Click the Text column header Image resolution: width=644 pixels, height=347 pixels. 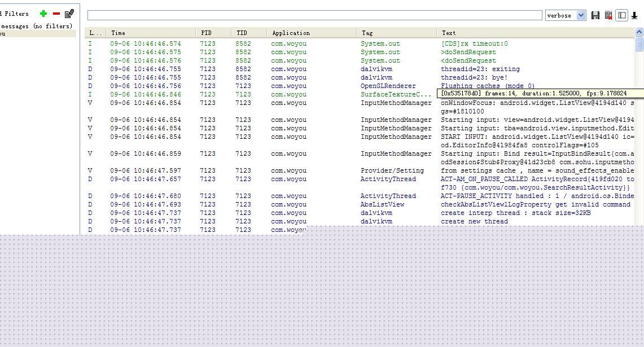coord(536,33)
